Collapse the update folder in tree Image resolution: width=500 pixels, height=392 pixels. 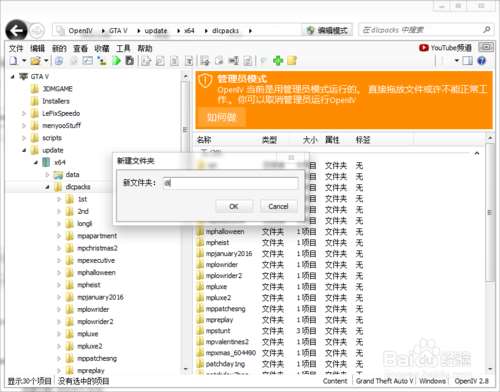[x=24, y=150]
